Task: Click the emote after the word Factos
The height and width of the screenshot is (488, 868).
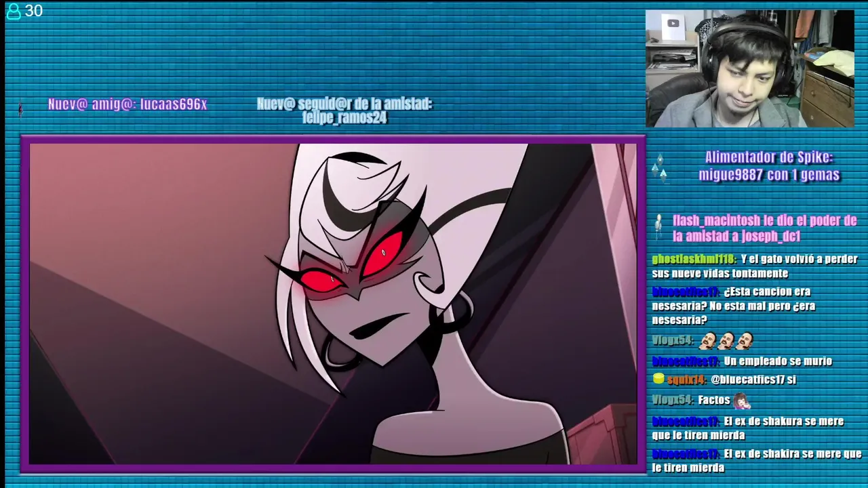Action: (x=742, y=401)
